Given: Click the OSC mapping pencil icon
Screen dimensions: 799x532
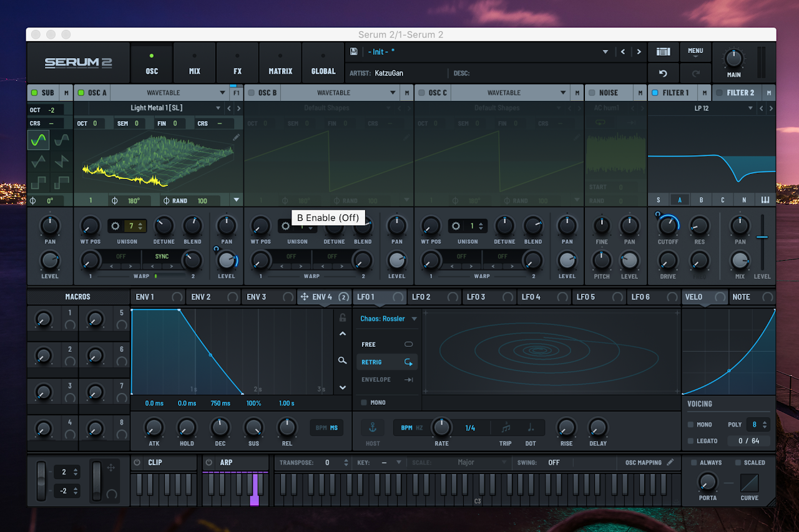Looking at the screenshot, I should (670, 463).
